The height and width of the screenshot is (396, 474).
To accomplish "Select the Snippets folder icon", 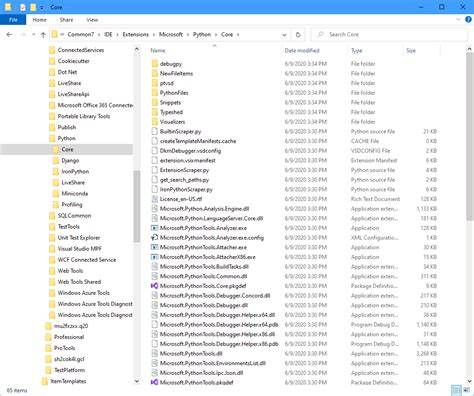I will point(155,102).
